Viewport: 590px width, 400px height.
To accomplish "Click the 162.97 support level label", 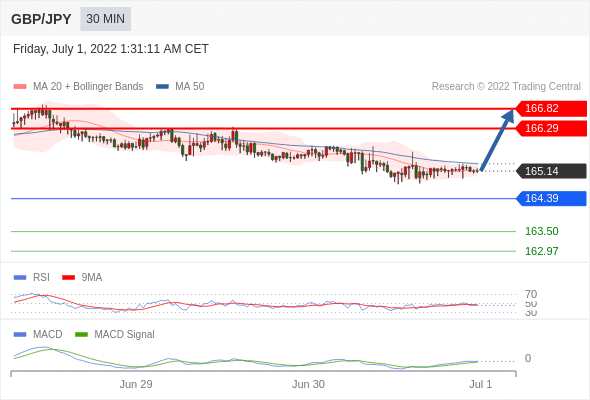I will [x=541, y=251].
